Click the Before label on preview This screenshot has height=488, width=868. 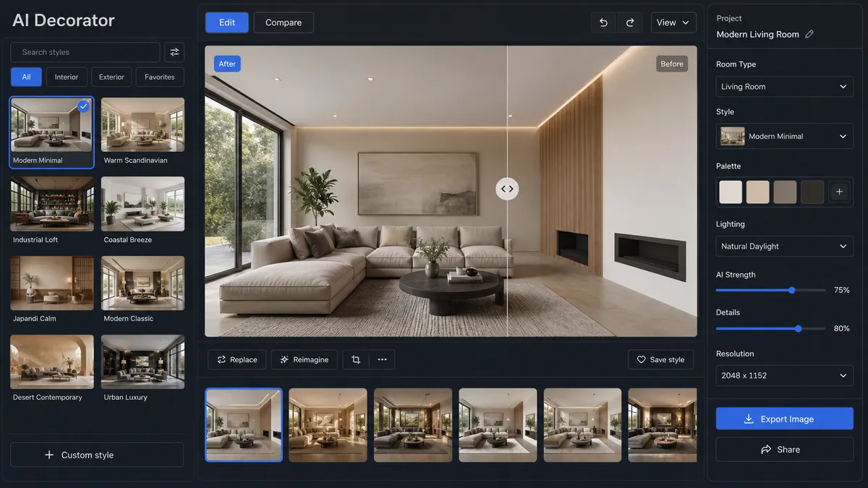(x=672, y=64)
